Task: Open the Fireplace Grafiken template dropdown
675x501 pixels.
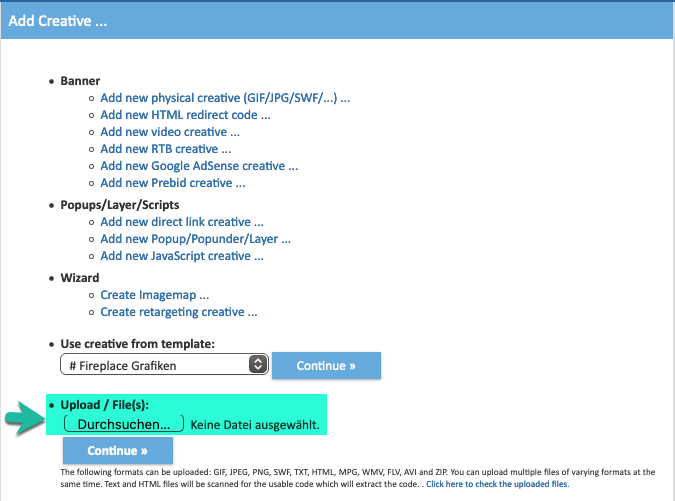Action: coord(164,365)
